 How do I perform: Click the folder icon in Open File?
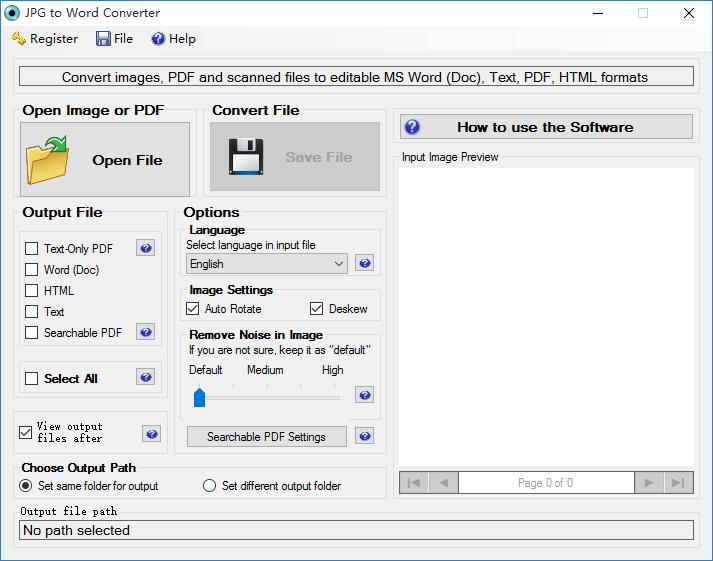coord(48,160)
